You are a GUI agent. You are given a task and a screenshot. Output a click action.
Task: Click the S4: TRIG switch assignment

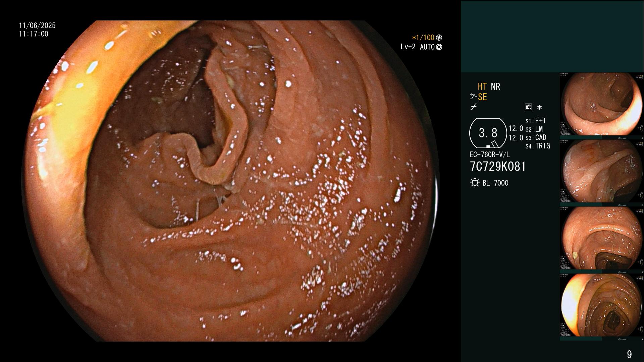pyautogui.click(x=538, y=146)
